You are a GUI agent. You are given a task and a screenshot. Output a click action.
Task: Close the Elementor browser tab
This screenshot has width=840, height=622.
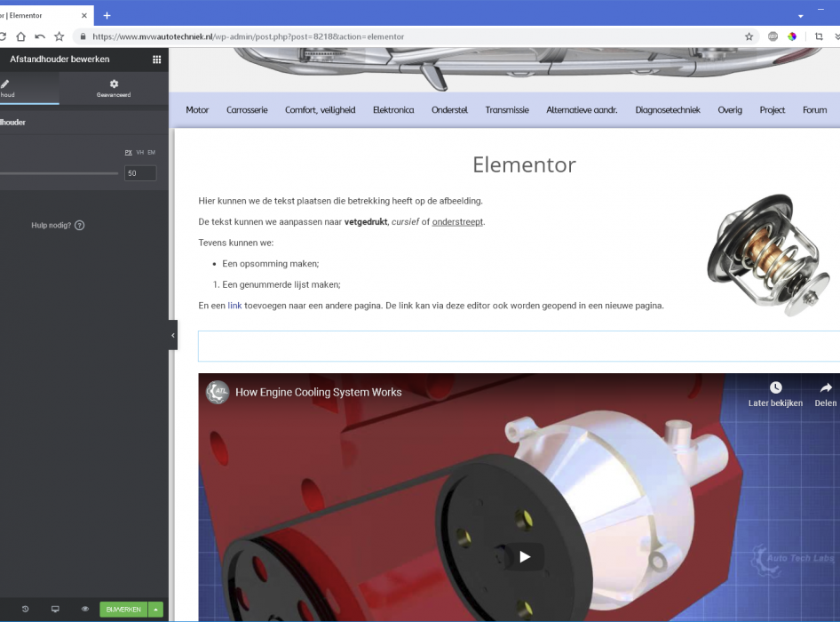tap(84, 16)
